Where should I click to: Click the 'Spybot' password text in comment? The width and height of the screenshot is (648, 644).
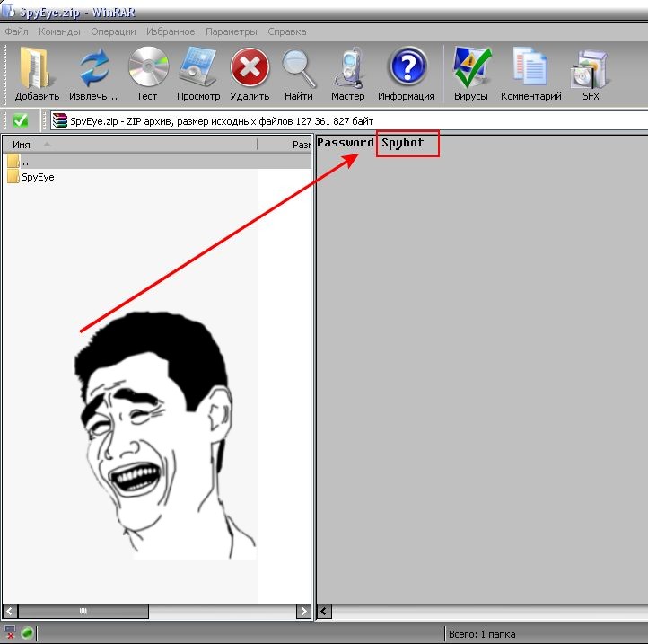point(403,143)
